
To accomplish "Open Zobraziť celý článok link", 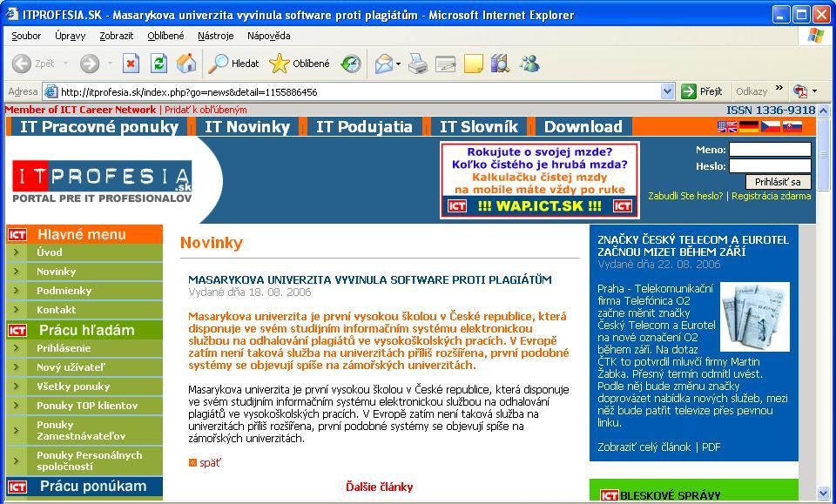I will click(644, 447).
